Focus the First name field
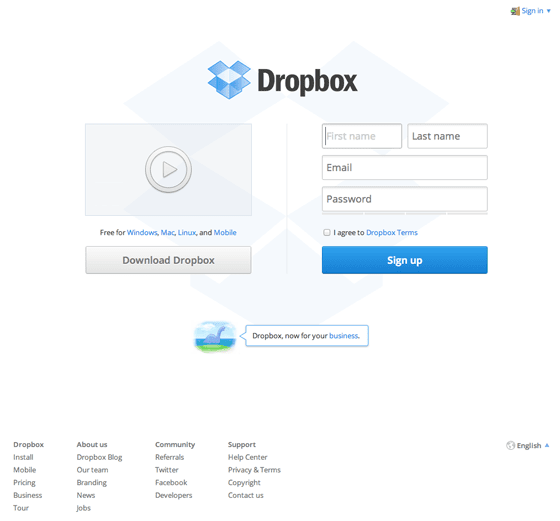 click(x=361, y=136)
